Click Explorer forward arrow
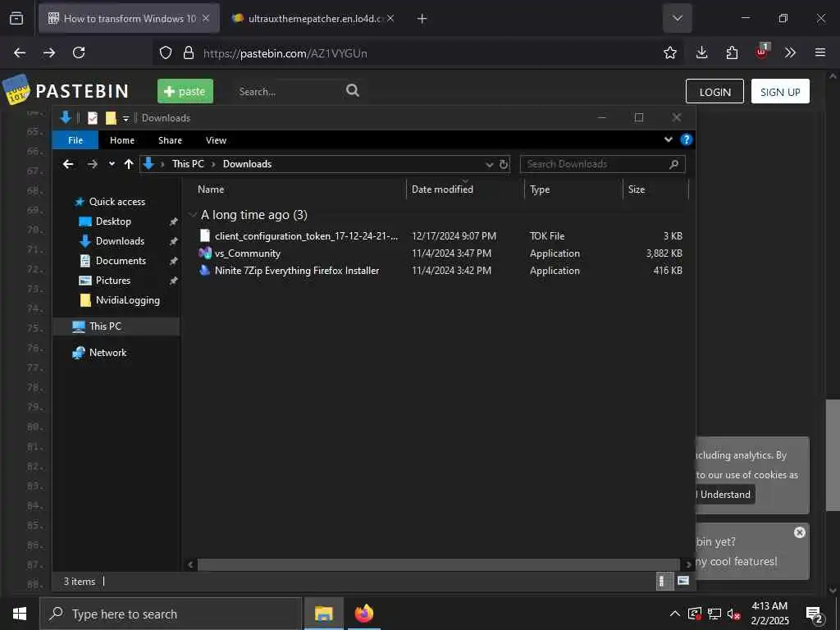840x630 pixels. [92, 164]
